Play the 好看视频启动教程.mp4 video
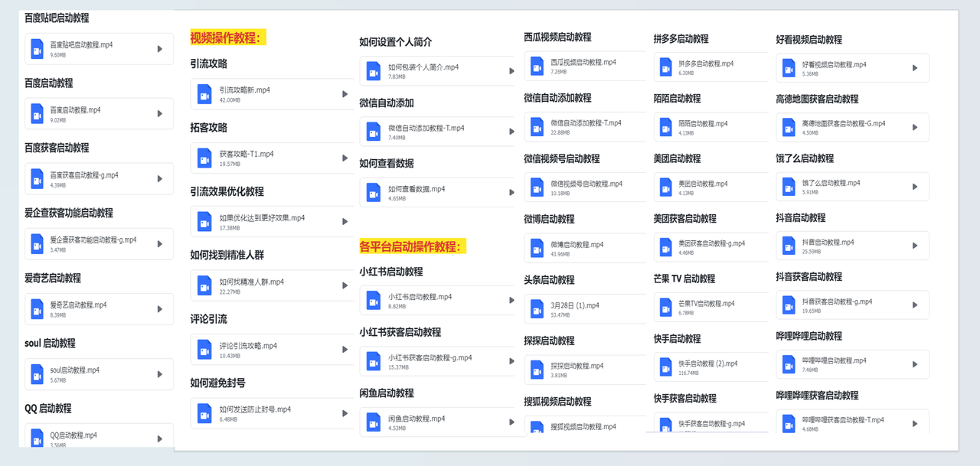The width and height of the screenshot is (980, 466). click(913, 67)
